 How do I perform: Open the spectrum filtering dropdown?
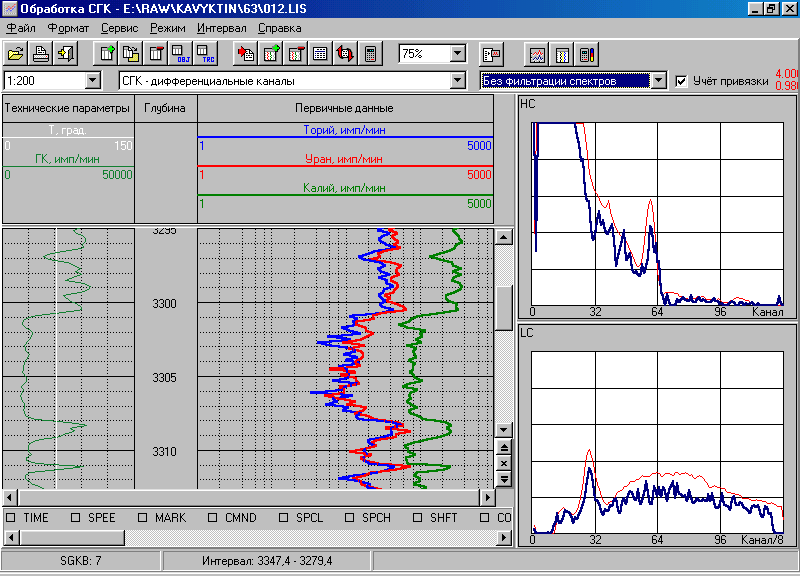tap(657, 81)
